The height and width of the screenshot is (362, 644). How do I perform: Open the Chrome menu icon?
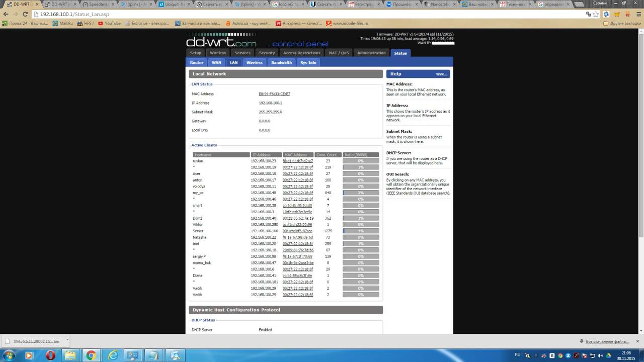[638, 14]
